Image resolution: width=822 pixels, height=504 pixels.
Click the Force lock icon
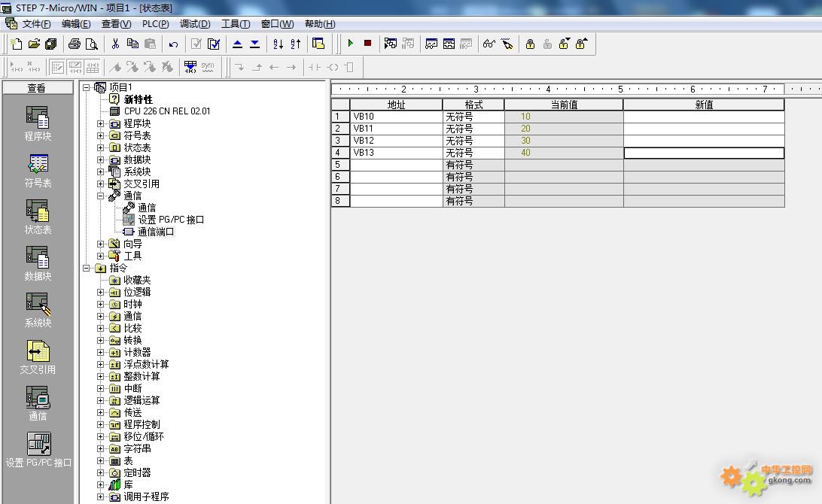point(530,44)
